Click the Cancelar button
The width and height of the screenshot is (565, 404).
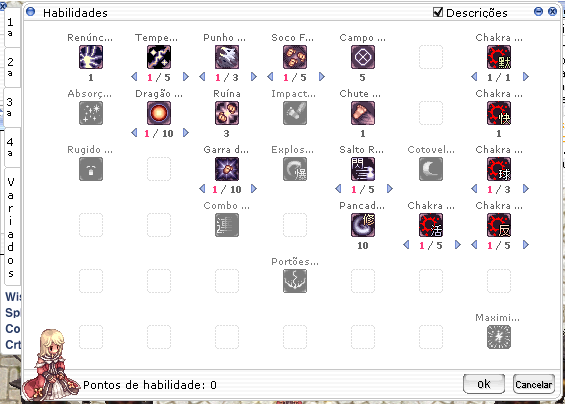[534, 384]
